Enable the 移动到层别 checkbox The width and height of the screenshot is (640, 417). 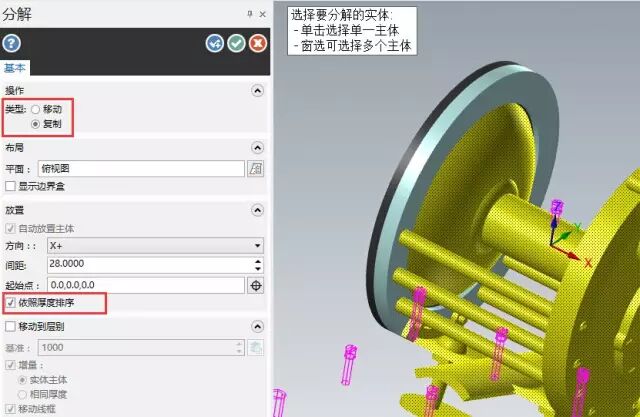pos(11,326)
